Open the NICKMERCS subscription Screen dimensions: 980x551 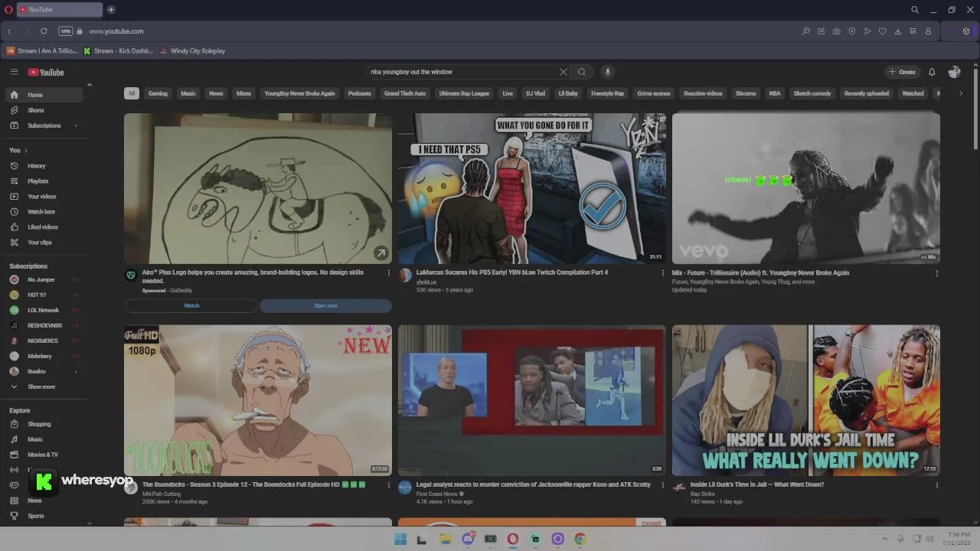(45, 341)
